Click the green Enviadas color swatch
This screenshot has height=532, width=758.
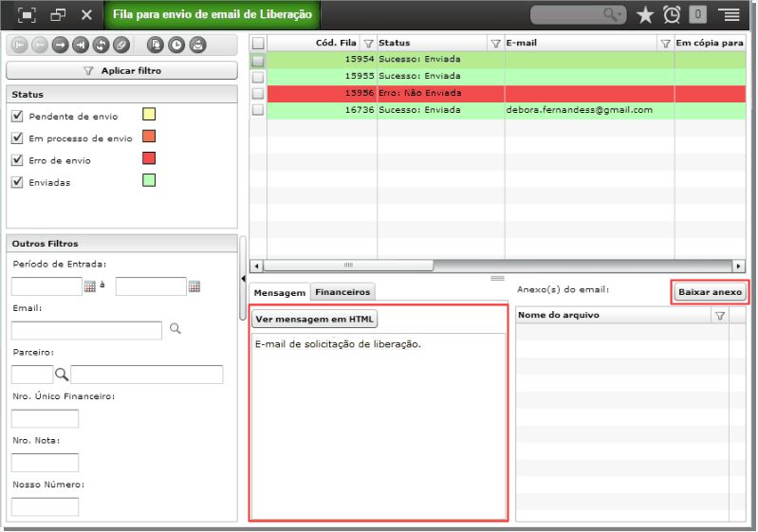pos(149,181)
